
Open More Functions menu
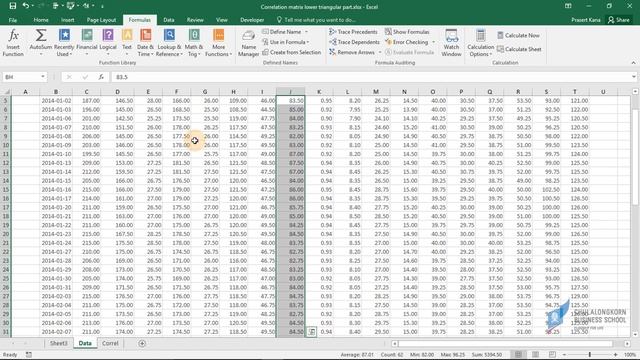coord(218,42)
